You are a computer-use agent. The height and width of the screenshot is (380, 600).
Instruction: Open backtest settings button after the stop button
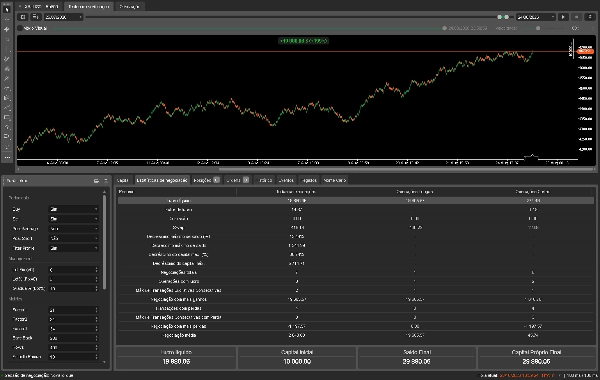pos(590,17)
